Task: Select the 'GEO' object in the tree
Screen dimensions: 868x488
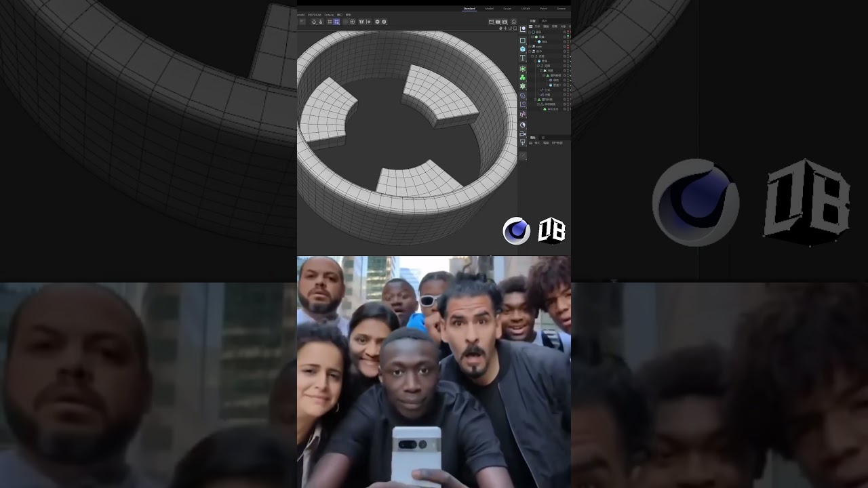Action: [539, 52]
